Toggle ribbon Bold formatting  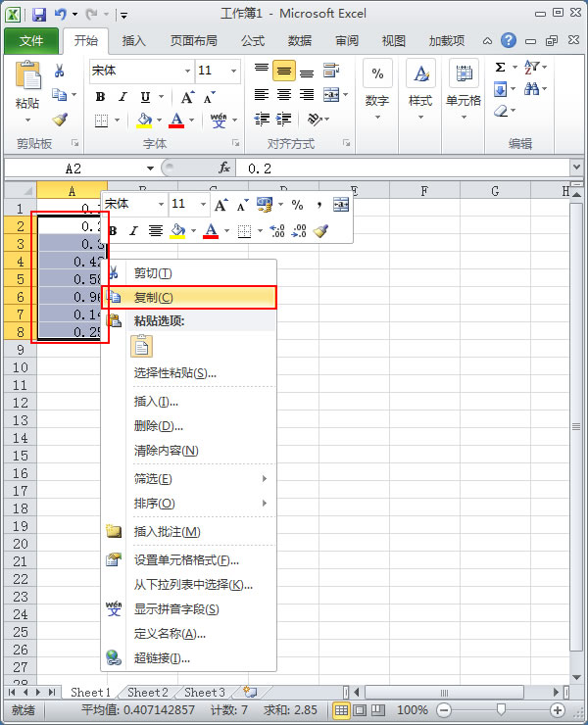(100, 97)
